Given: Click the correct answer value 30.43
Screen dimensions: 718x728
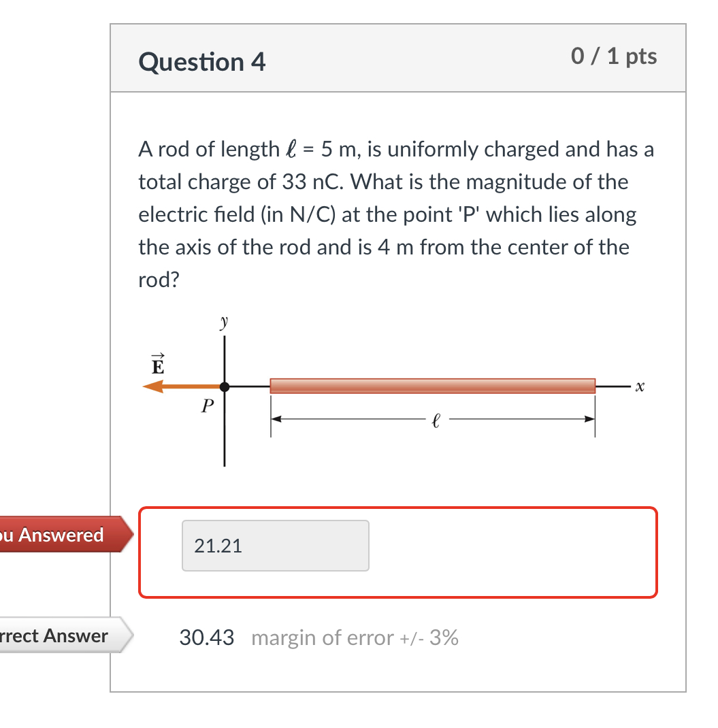Looking at the screenshot, I should [x=206, y=638].
